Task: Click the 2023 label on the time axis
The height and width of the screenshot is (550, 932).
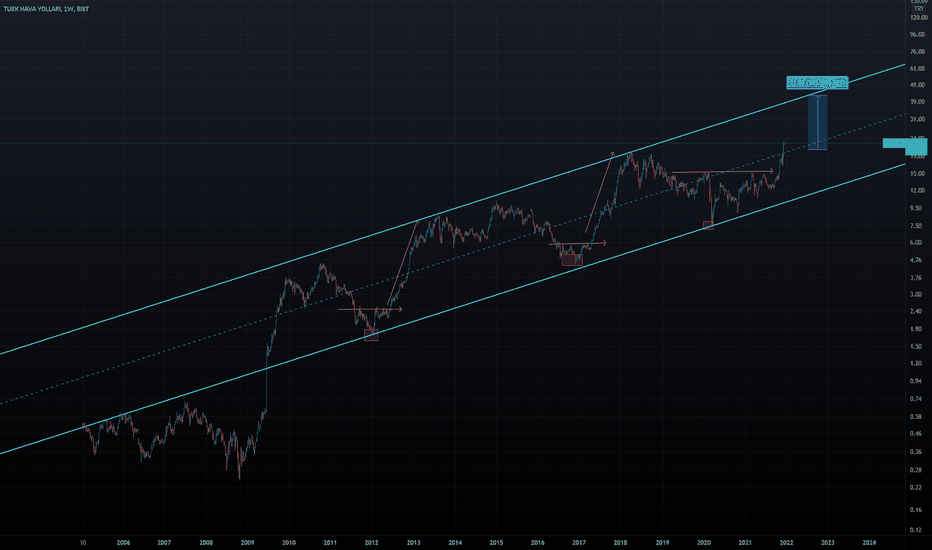Action: pos(828,542)
